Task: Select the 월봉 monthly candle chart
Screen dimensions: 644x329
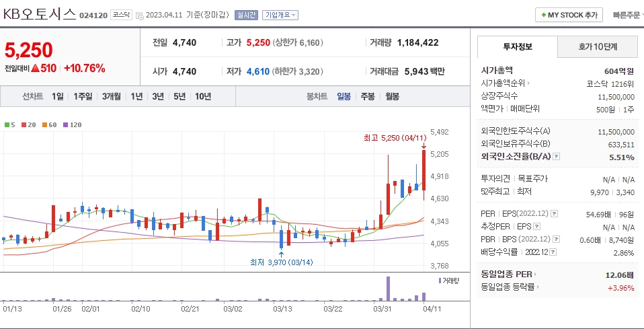Action: 392,97
